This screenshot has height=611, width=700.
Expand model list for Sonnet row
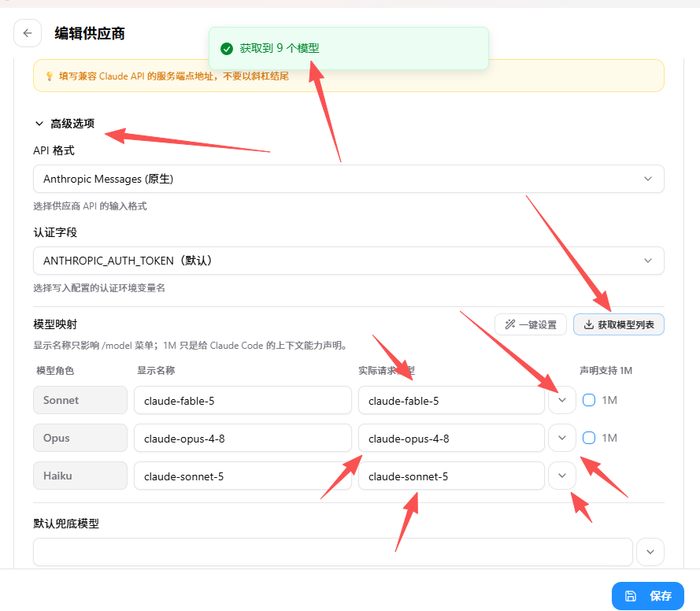pyautogui.click(x=562, y=400)
